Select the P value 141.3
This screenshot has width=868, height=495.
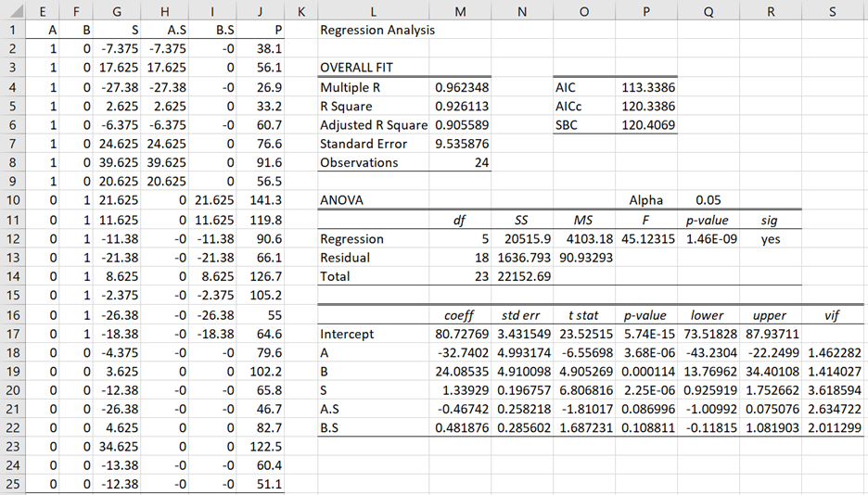[x=266, y=200]
